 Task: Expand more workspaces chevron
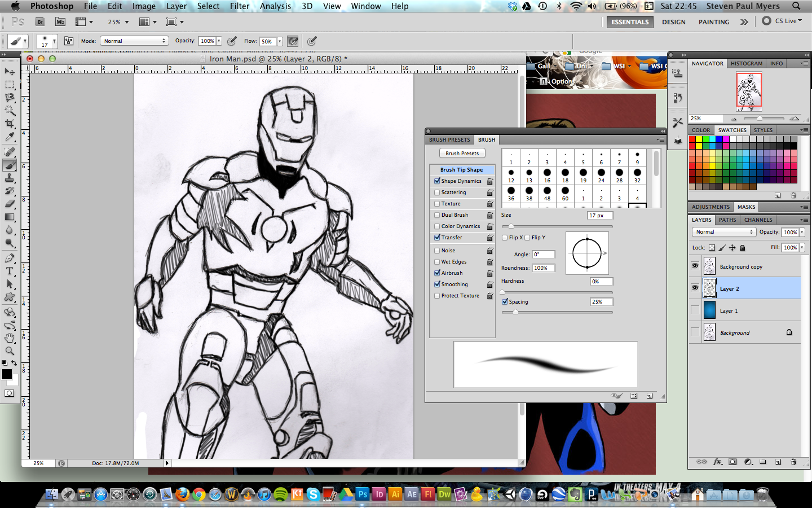[x=744, y=22]
